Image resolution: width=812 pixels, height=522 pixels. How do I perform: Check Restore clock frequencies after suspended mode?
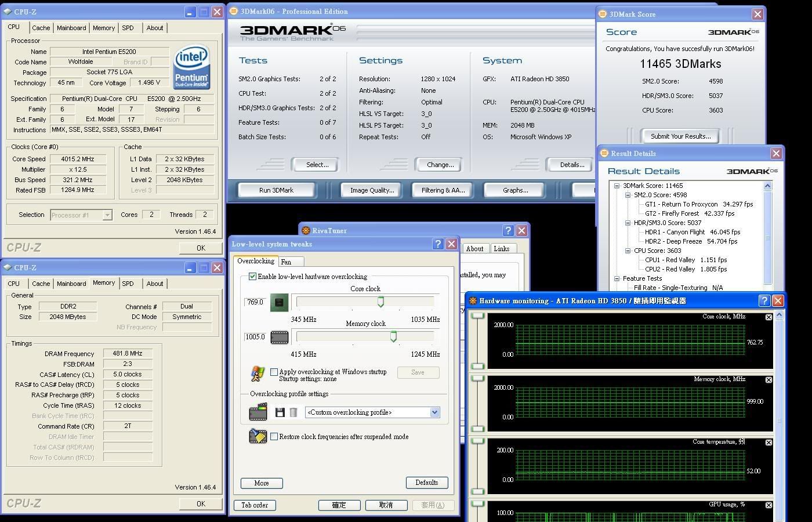coord(274,437)
